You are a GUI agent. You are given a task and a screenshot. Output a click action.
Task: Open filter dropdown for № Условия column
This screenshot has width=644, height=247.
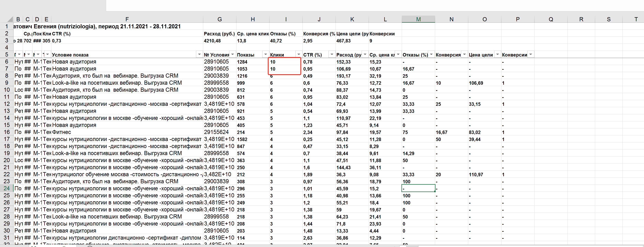(233, 55)
